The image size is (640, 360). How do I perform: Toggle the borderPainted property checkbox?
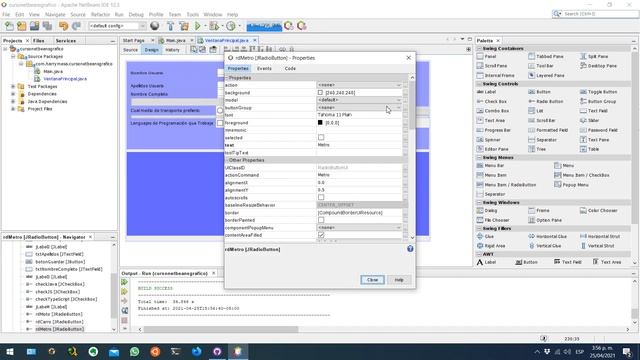[x=321, y=220]
